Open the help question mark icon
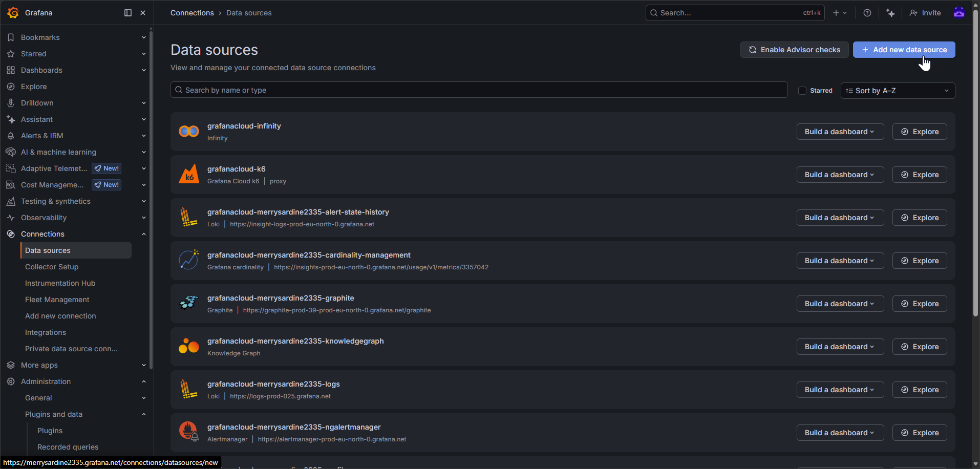 [867, 13]
